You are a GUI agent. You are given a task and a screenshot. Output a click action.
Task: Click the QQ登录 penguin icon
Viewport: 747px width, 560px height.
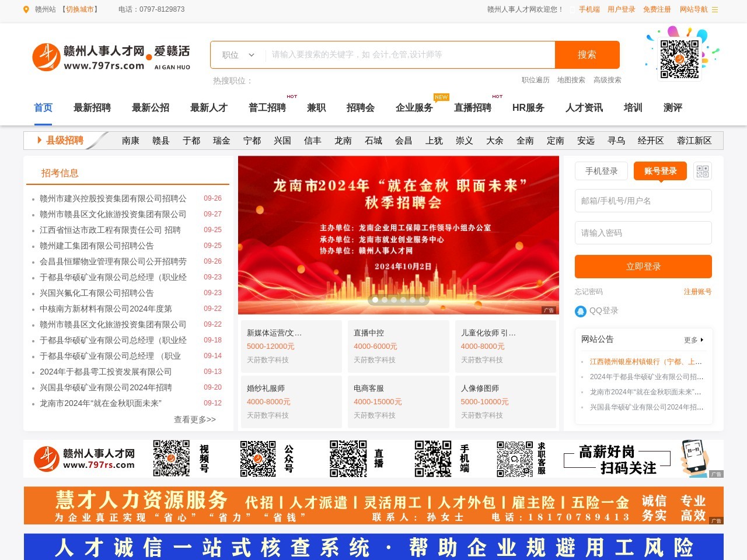(580, 311)
